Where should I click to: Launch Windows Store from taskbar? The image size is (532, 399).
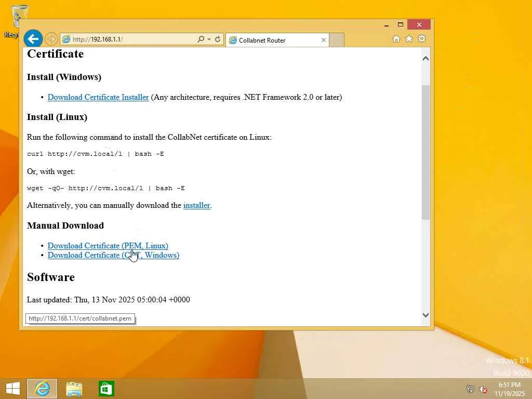106,389
